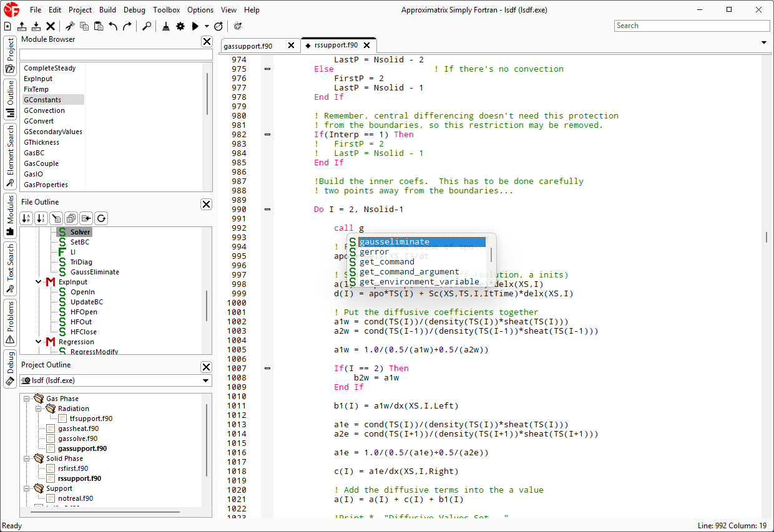Open the Debug side tab
This screenshot has height=532, width=774.
[10, 369]
